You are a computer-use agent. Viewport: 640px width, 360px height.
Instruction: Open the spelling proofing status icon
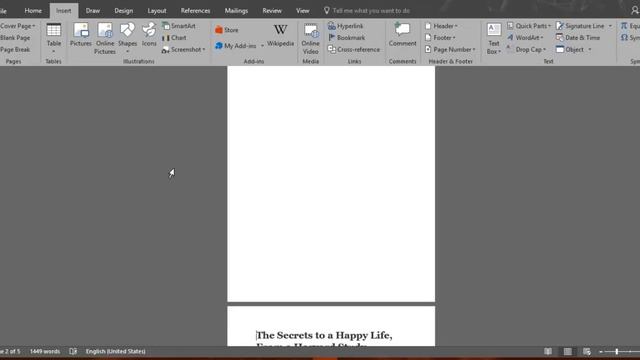(73, 351)
